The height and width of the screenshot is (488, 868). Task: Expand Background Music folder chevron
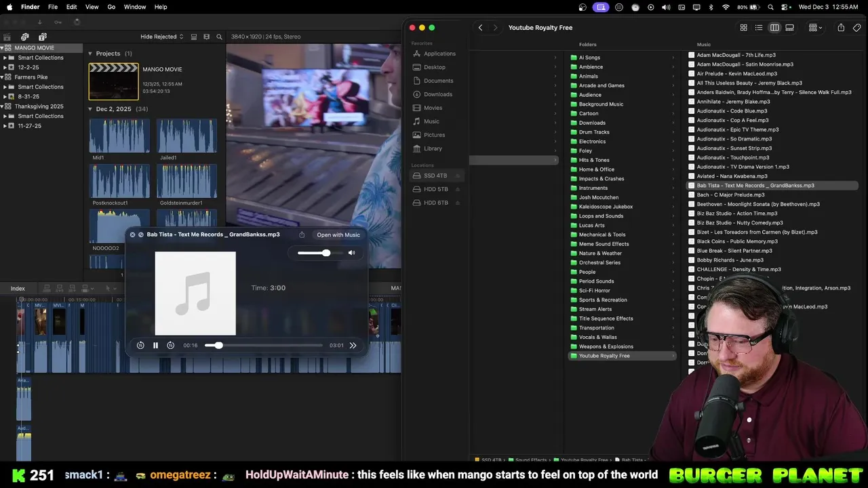673,104
